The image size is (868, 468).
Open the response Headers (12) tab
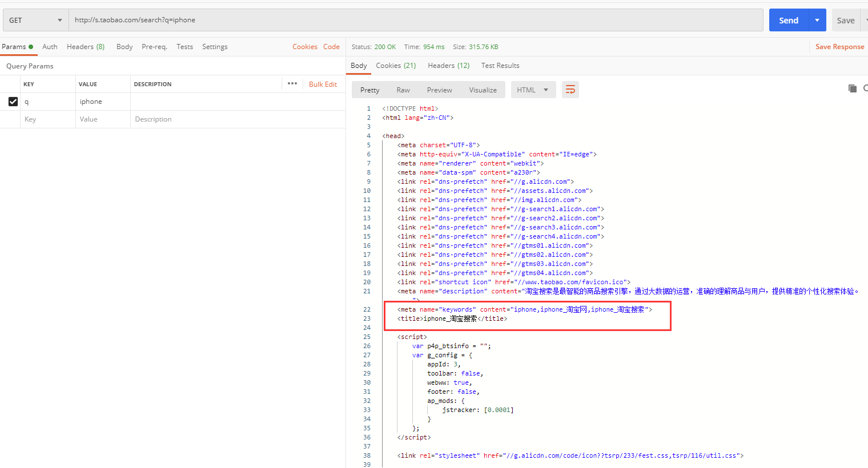(448, 66)
